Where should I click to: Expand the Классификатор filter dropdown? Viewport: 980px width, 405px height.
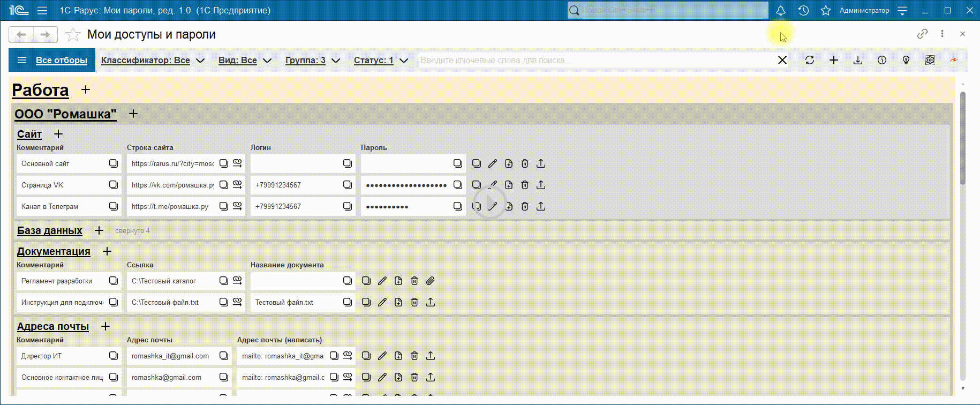(200, 61)
